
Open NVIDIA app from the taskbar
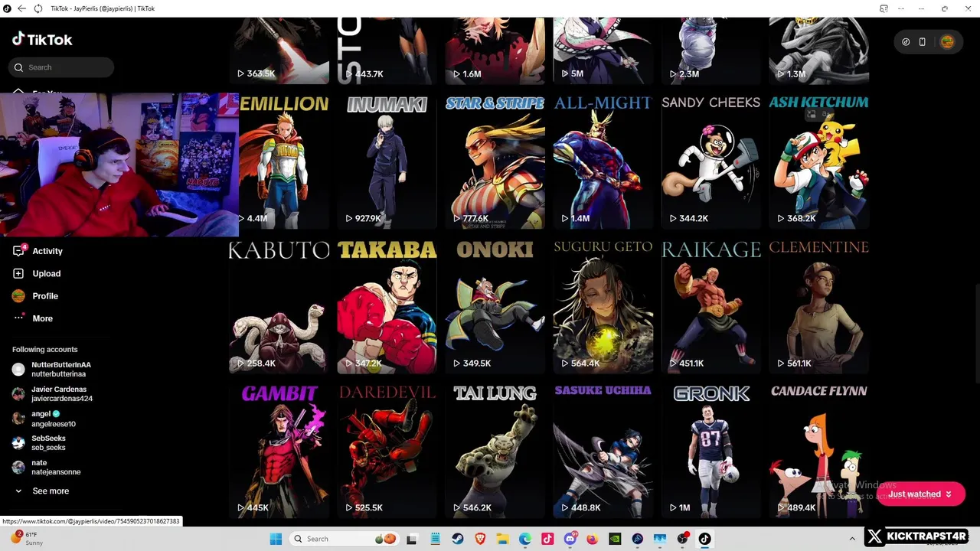click(x=615, y=539)
